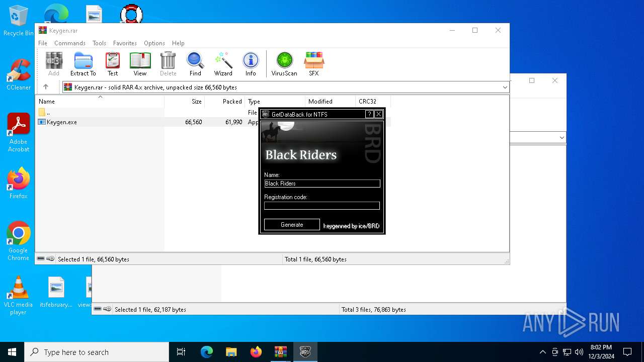This screenshot has height=362, width=644.
Task: Open CCleaner desktop shortcut
Action: 19,74
